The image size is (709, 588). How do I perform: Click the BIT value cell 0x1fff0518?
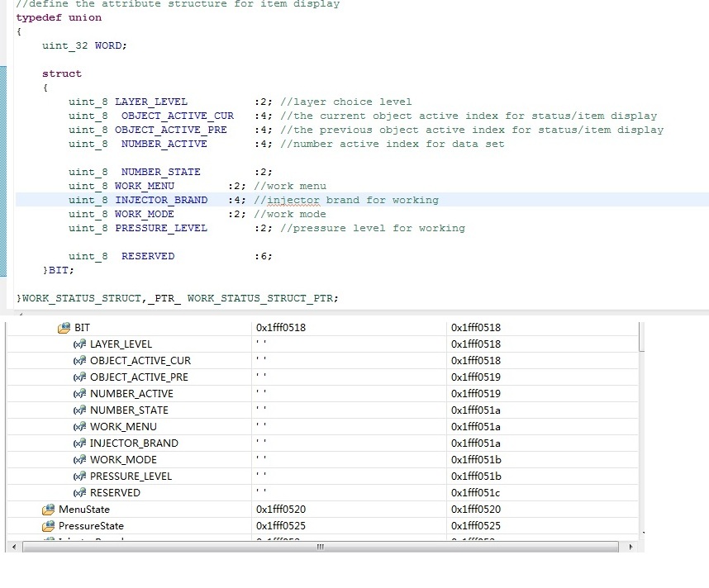tap(281, 328)
